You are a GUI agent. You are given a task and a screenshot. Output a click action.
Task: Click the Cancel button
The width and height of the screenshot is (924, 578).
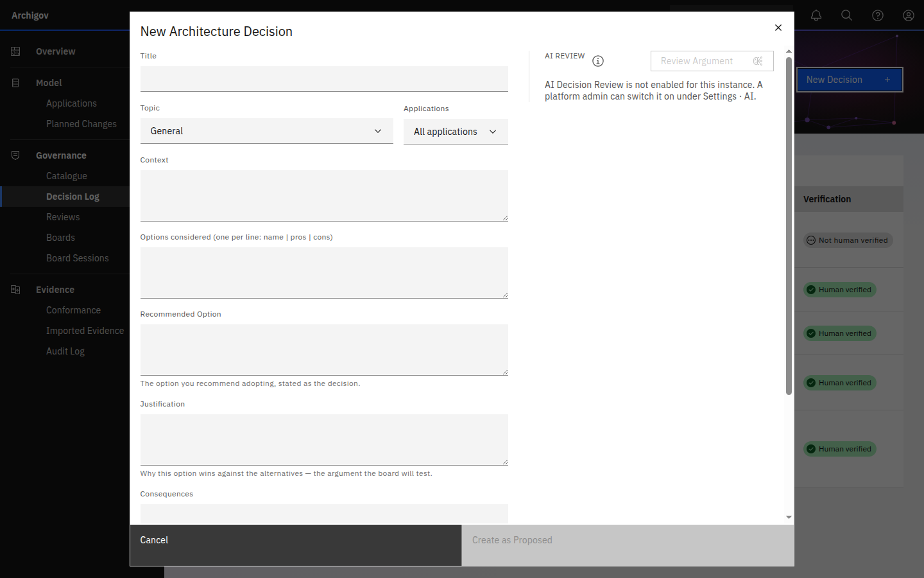[x=296, y=545]
